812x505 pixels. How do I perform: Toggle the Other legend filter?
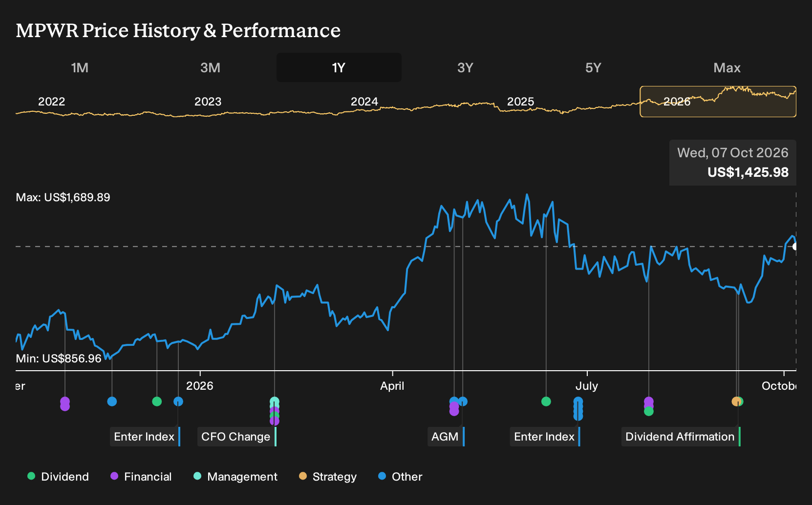click(x=400, y=477)
